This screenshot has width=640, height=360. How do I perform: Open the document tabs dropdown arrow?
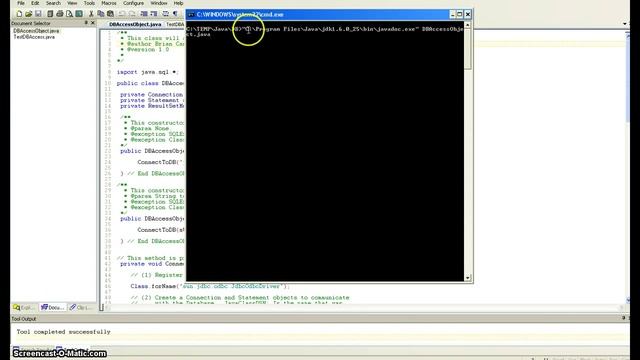[624, 24]
